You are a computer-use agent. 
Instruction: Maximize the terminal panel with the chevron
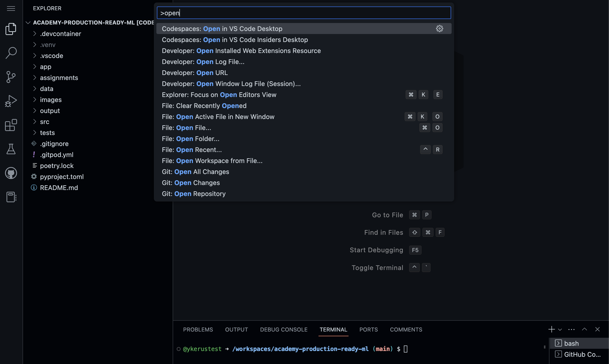click(584, 329)
